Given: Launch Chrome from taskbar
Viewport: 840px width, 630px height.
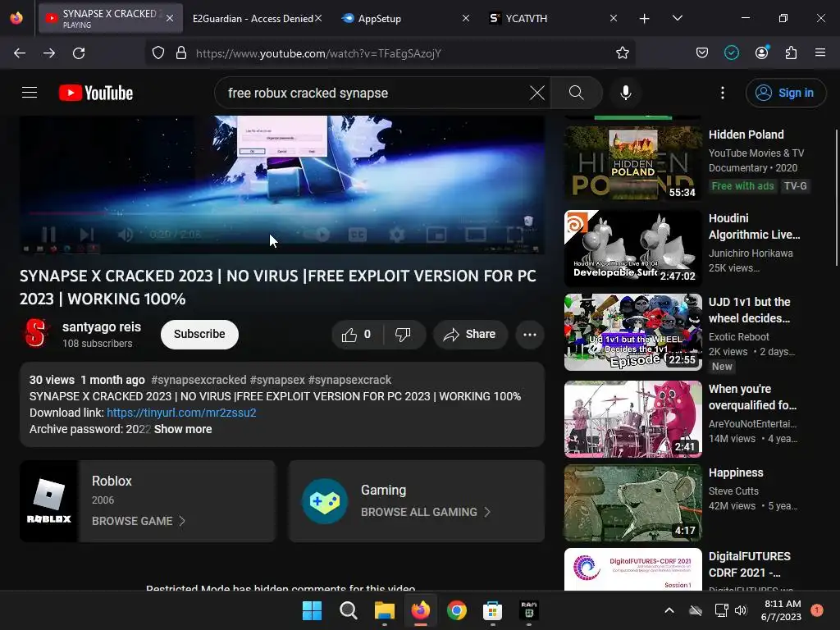Looking at the screenshot, I should (x=456, y=610).
